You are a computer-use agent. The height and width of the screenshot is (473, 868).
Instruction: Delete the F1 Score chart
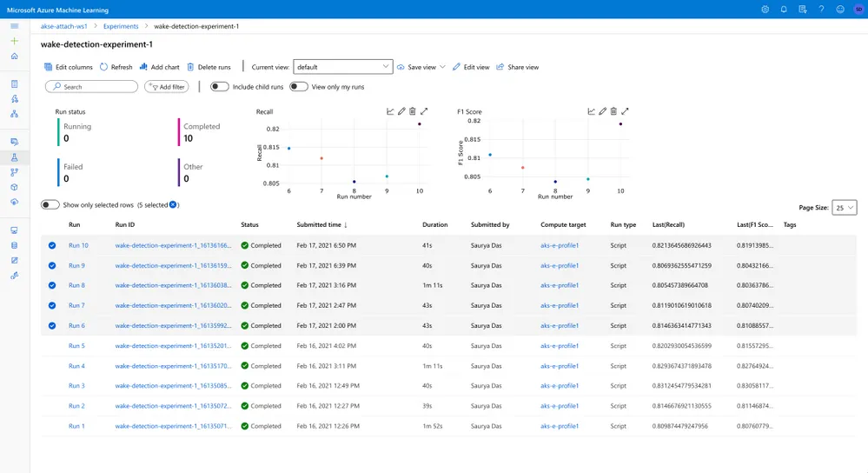[x=613, y=111]
